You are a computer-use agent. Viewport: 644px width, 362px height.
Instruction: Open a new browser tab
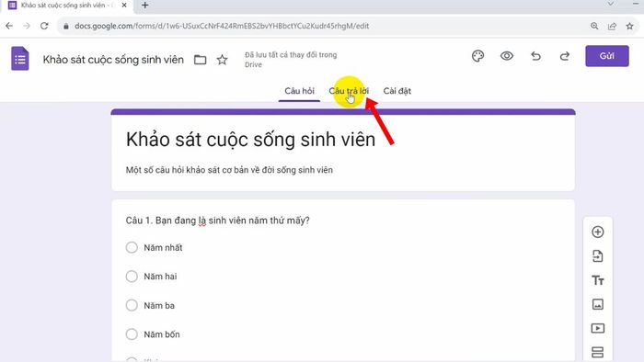click(x=145, y=6)
